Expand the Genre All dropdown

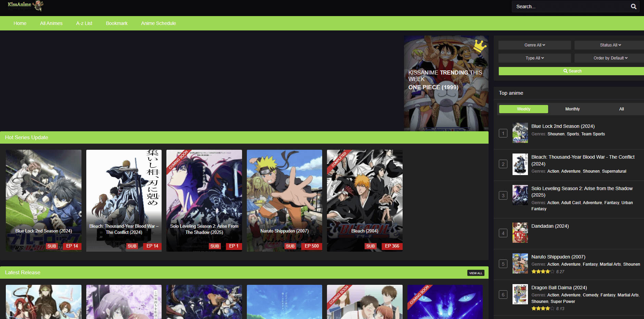point(534,45)
